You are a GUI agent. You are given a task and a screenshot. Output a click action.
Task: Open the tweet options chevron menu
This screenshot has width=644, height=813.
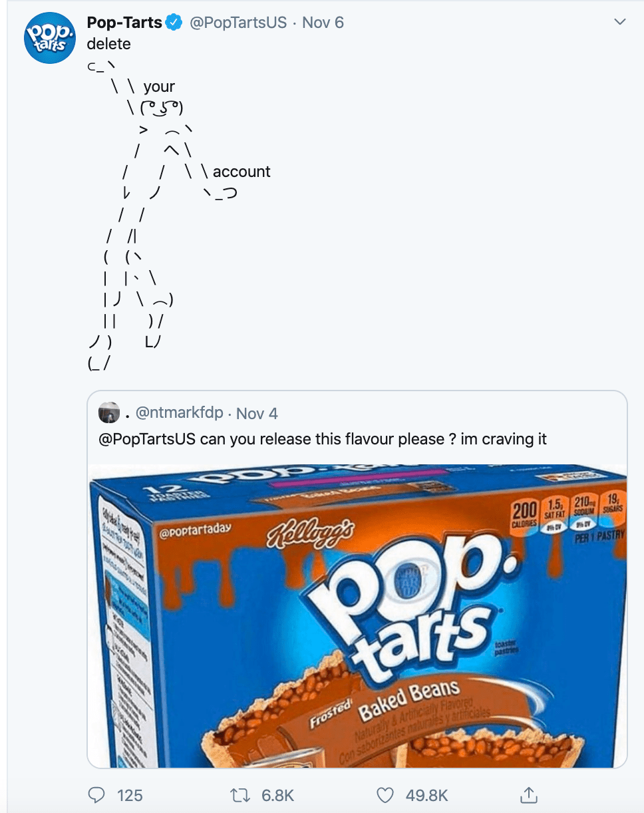(x=619, y=21)
